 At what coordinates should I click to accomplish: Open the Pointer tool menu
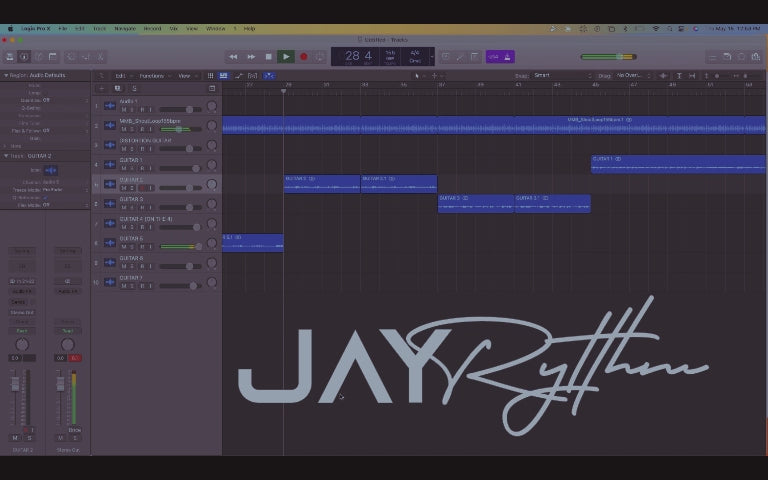pos(419,76)
